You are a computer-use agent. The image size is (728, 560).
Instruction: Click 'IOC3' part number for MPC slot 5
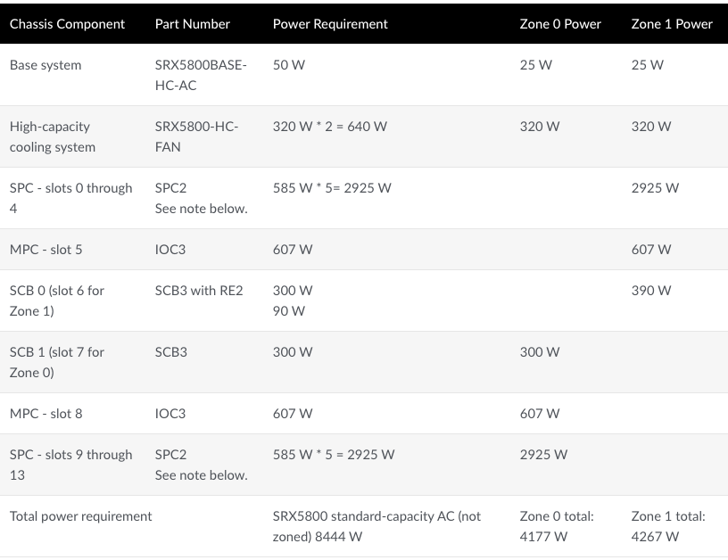point(170,250)
